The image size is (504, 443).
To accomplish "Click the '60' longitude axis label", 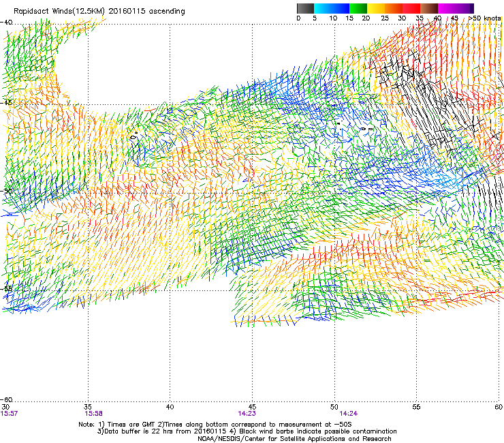I will pos(499,407).
